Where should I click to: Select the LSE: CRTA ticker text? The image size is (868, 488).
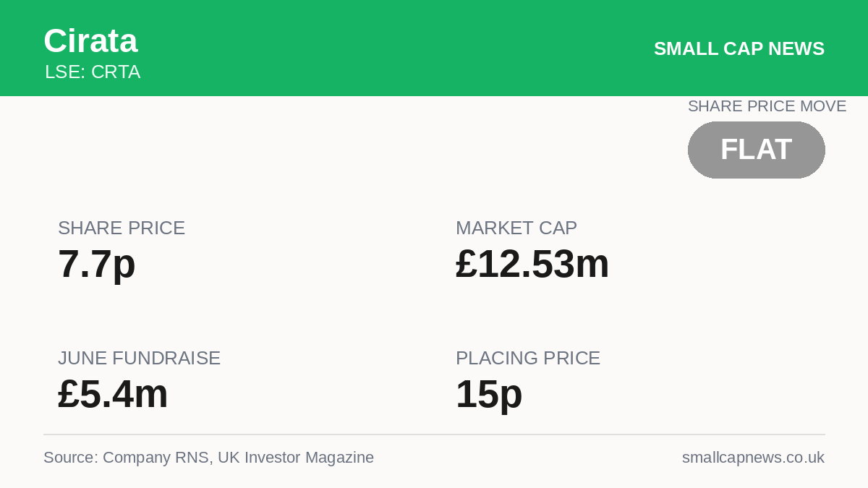pyautogui.click(x=93, y=72)
